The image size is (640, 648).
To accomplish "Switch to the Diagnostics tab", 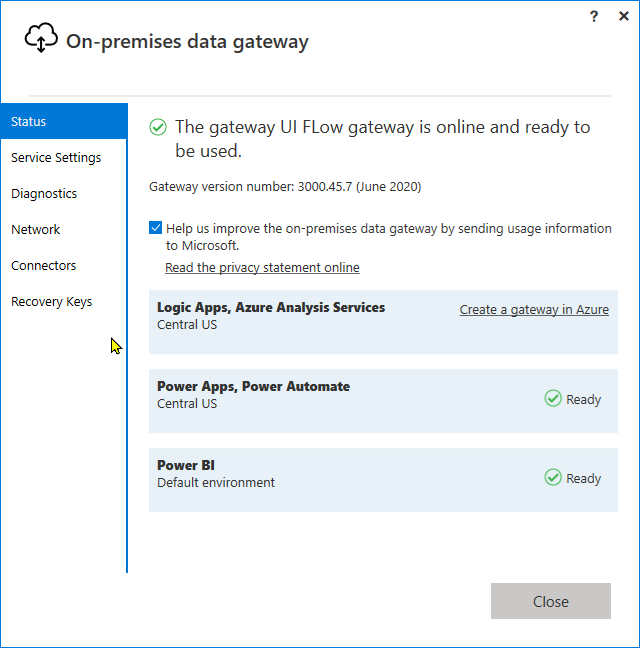I will [64, 193].
